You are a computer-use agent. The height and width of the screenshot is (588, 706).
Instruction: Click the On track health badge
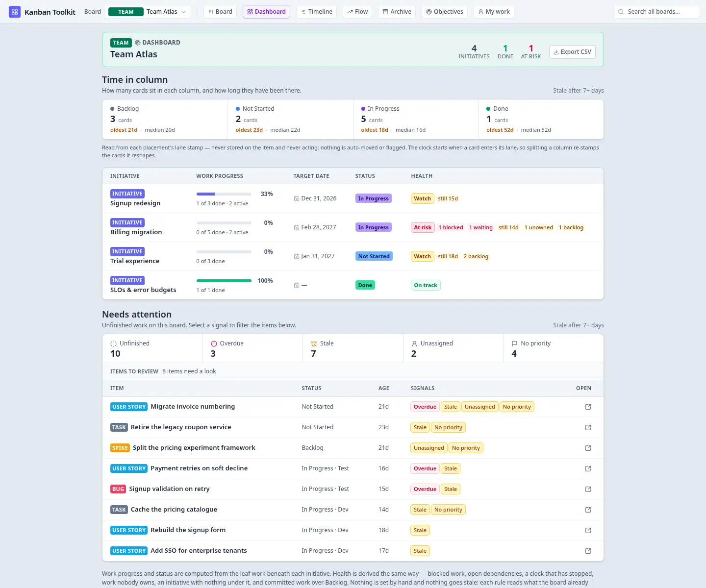point(426,285)
